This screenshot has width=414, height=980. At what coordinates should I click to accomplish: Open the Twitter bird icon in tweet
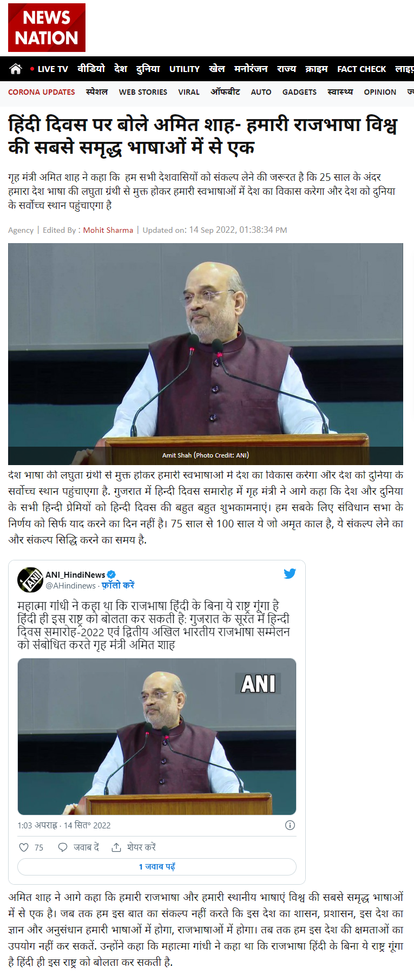click(x=290, y=573)
